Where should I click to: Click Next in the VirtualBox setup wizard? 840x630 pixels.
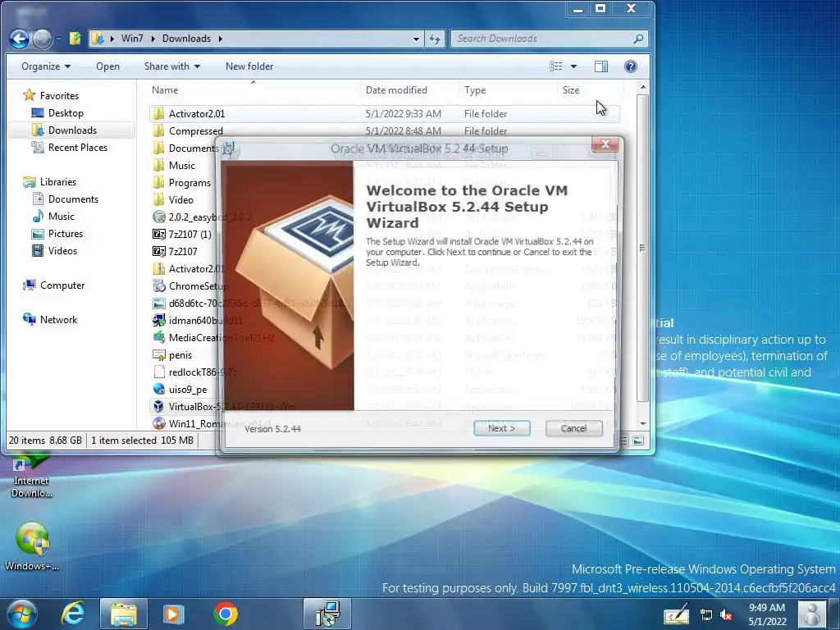pos(502,428)
